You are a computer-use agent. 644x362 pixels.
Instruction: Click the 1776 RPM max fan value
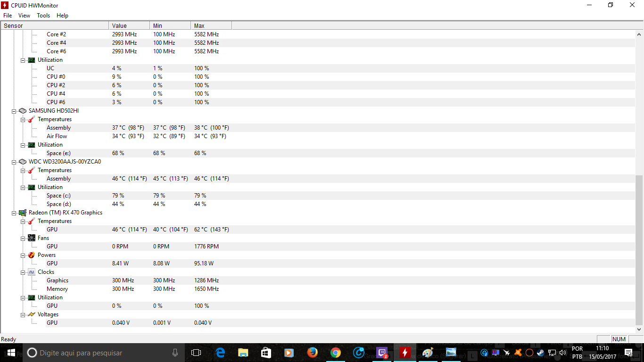tap(206, 247)
